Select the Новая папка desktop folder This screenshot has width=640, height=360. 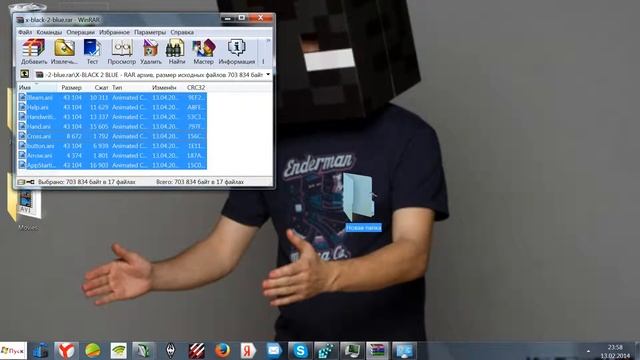(362, 202)
